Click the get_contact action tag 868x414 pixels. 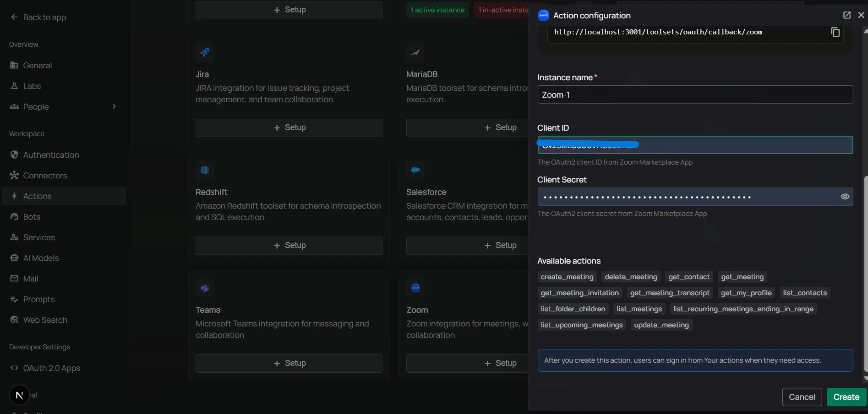pos(689,277)
